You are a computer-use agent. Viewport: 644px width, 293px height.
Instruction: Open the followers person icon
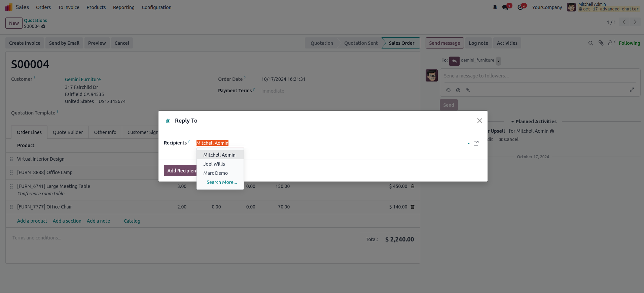tap(611, 43)
